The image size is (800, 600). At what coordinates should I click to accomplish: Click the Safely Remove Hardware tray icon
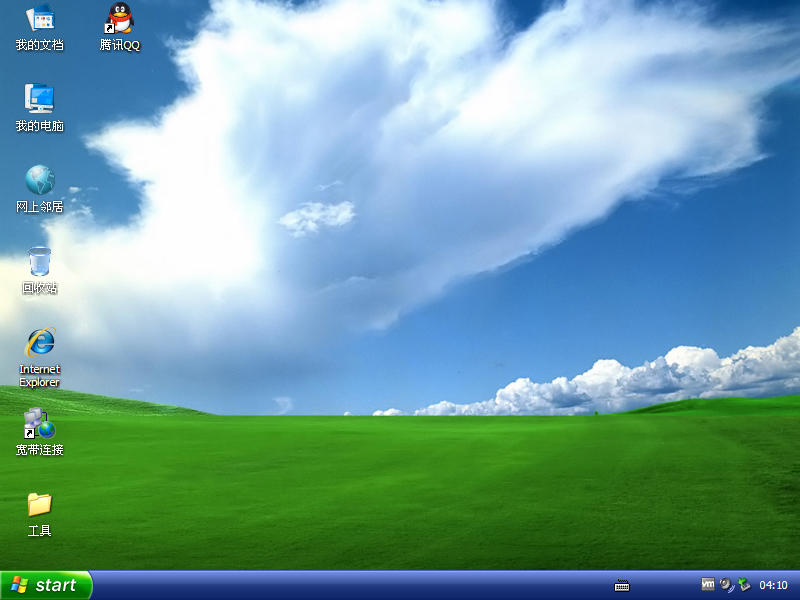744,585
